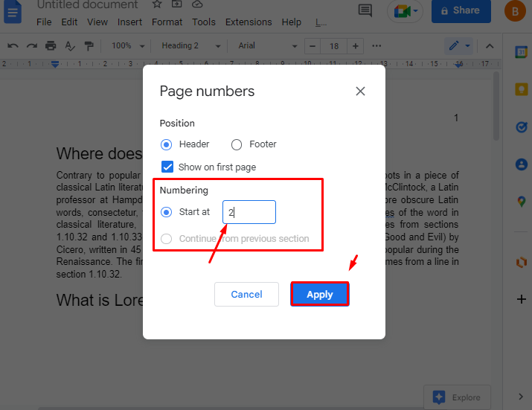Open the comment history icon
Viewport: 532px width, 410px height.
[365, 11]
